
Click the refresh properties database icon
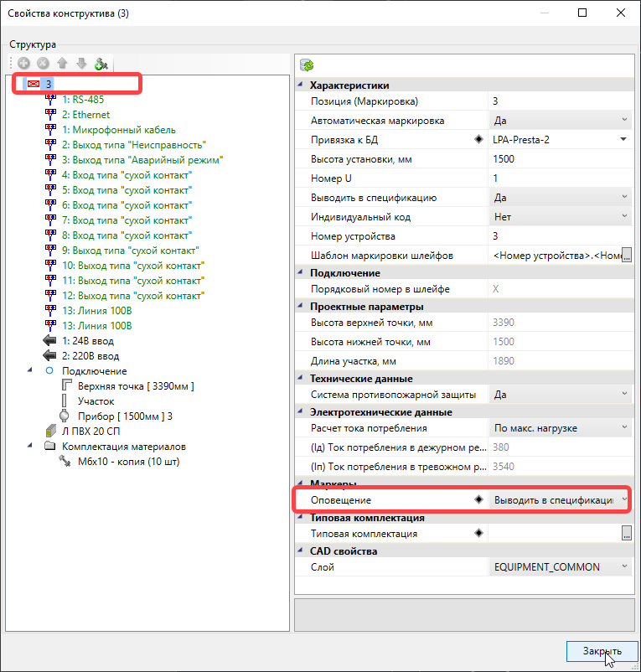click(x=308, y=65)
